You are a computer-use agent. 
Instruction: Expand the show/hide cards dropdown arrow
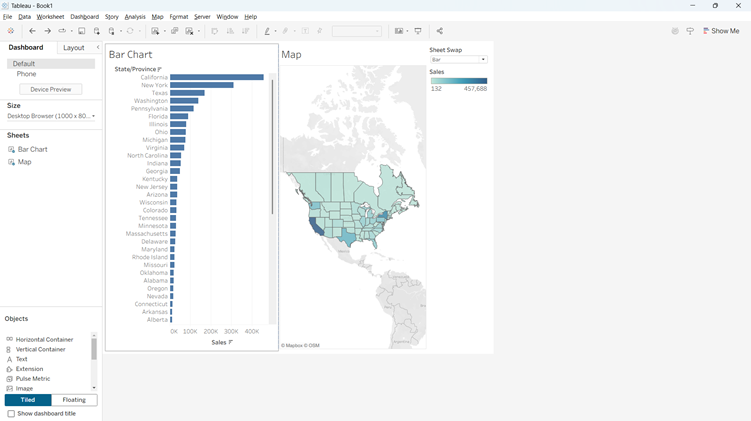point(407,31)
